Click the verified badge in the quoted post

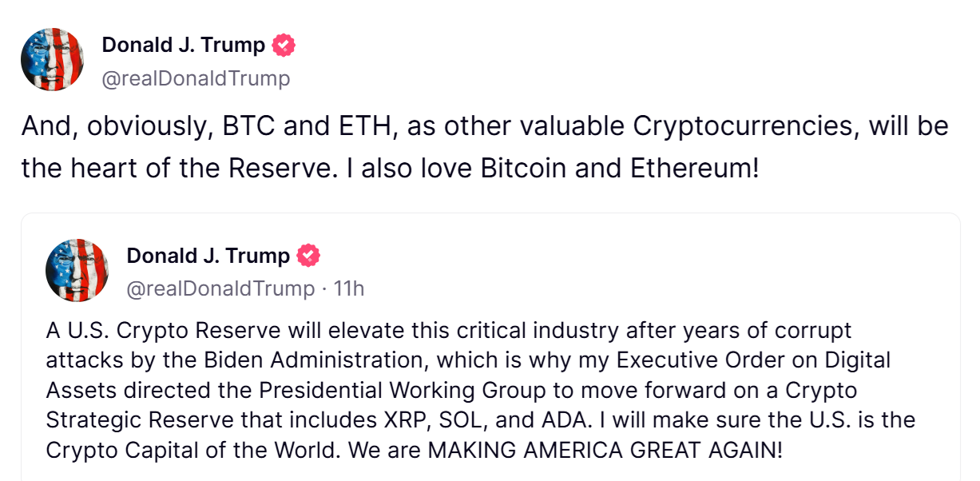pos(308,256)
